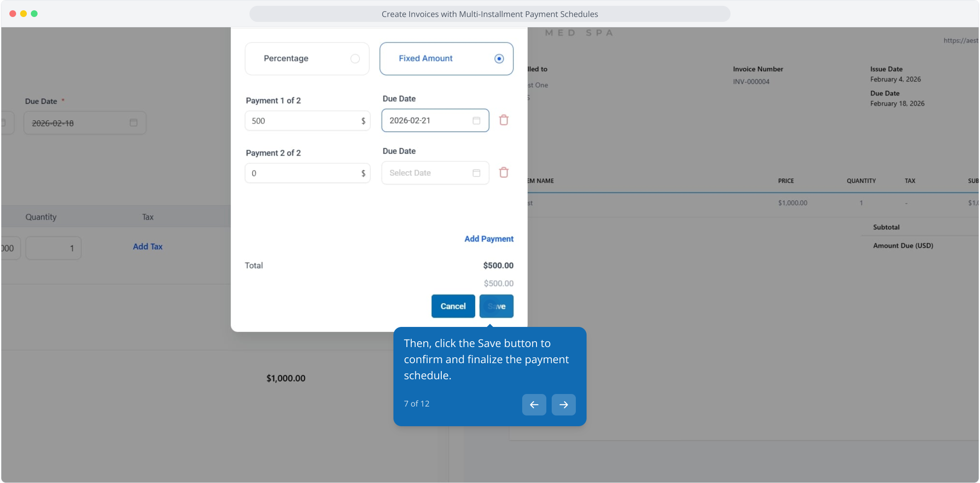
Task: Click the green macOS fullscreen window button
Action: pyautogui.click(x=34, y=14)
